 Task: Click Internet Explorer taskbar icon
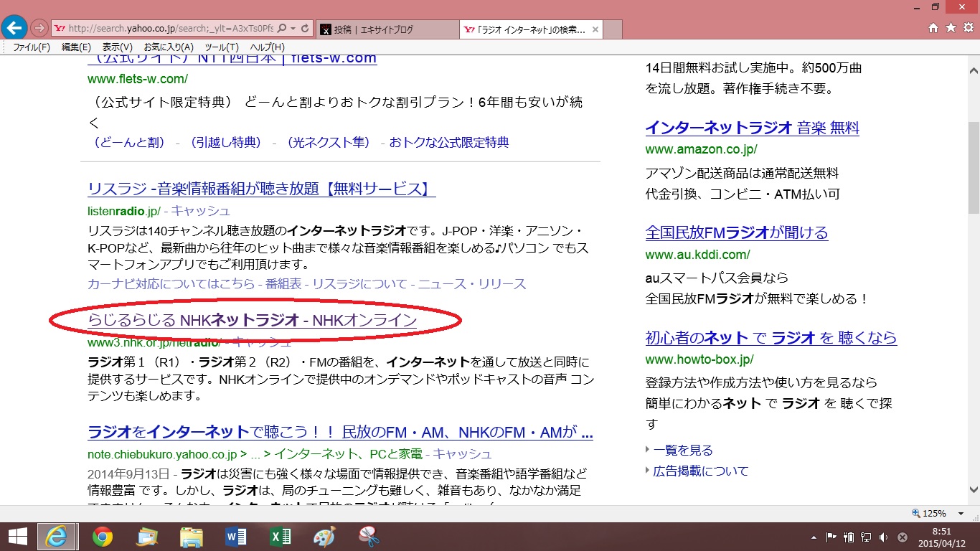[58, 537]
